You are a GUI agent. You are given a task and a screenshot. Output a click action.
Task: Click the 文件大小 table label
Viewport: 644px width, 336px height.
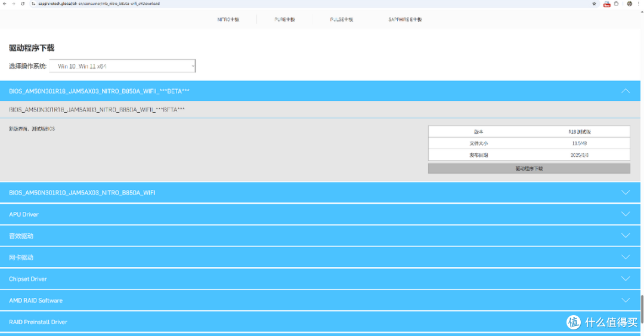coord(478,143)
